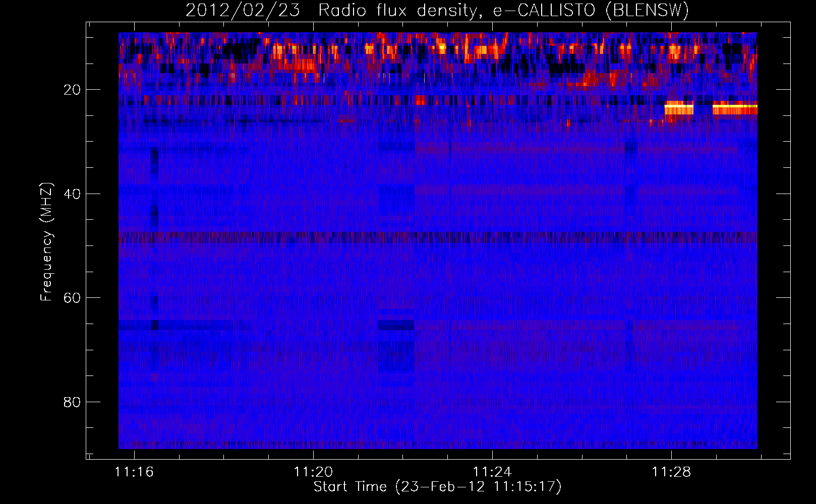Click the 60 frequency tick label
This screenshot has width=816, height=504.
(x=72, y=298)
